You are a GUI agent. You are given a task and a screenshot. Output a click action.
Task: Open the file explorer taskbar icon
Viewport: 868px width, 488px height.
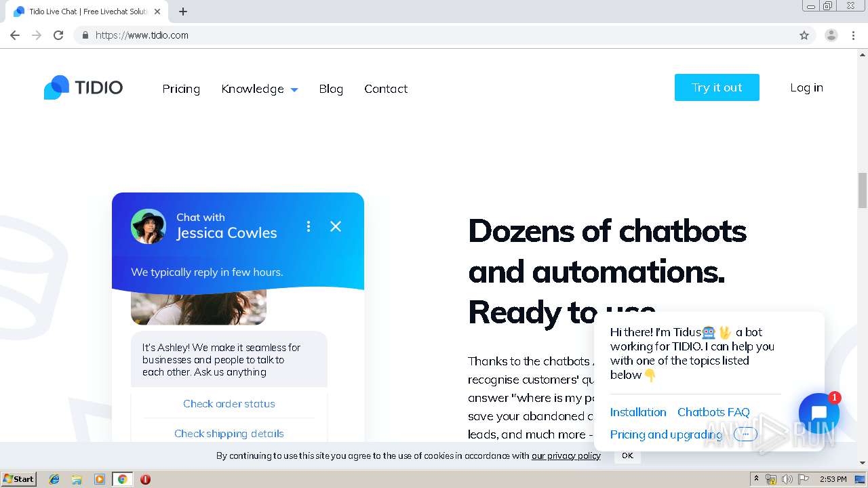[77, 479]
